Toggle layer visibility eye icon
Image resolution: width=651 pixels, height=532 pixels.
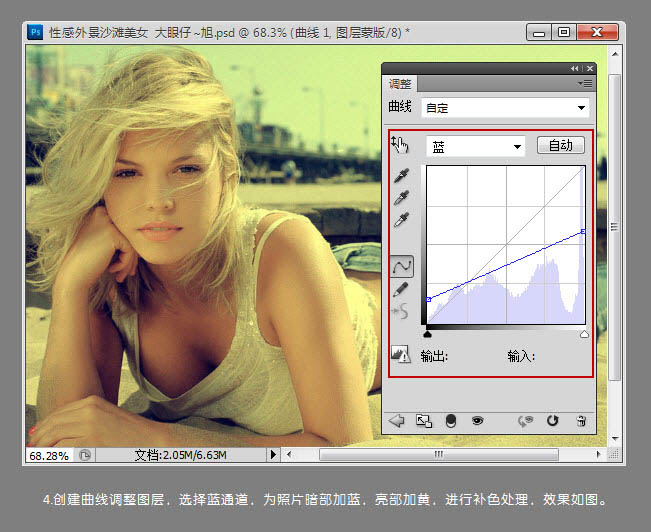[477, 421]
